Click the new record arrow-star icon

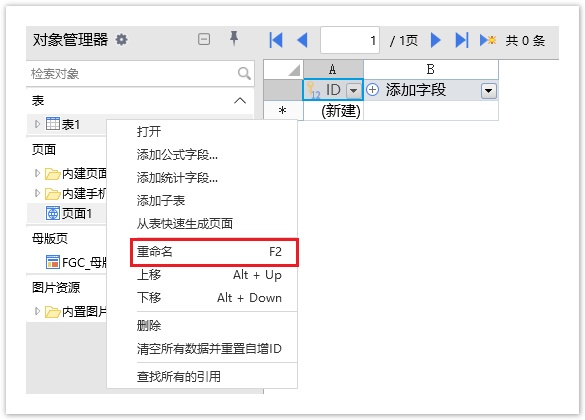(488, 40)
